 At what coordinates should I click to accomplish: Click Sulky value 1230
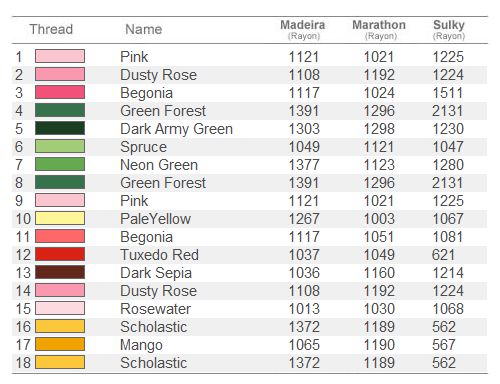(448, 129)
